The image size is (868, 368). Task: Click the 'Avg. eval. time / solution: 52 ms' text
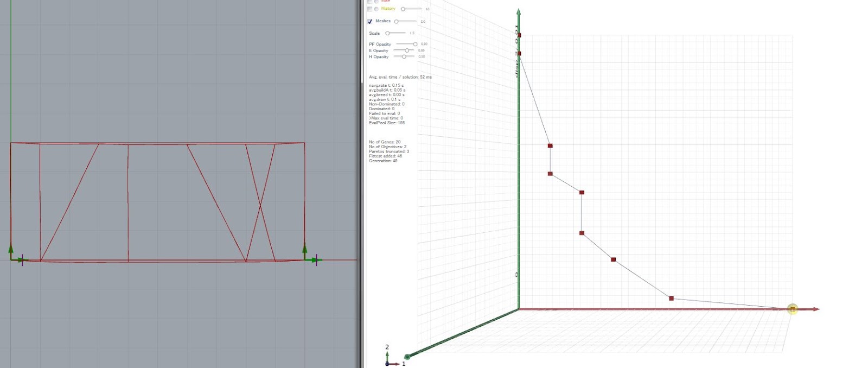point(400,77)
